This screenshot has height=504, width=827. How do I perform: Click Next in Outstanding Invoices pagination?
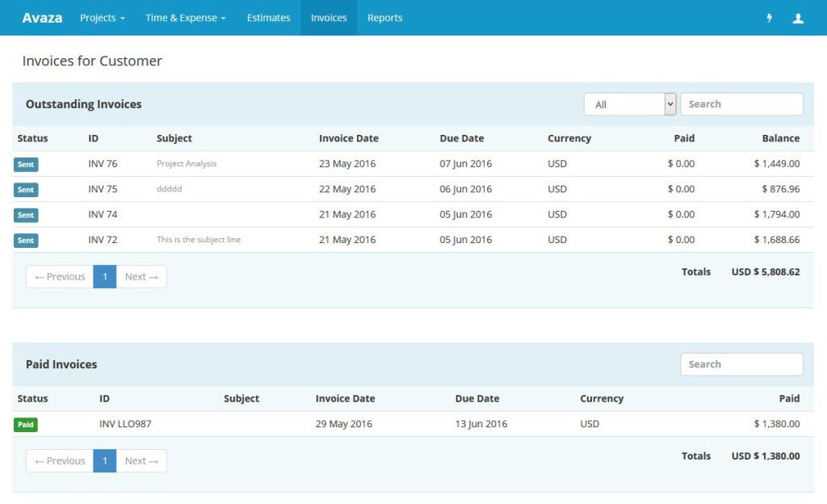tap(141, 276)
